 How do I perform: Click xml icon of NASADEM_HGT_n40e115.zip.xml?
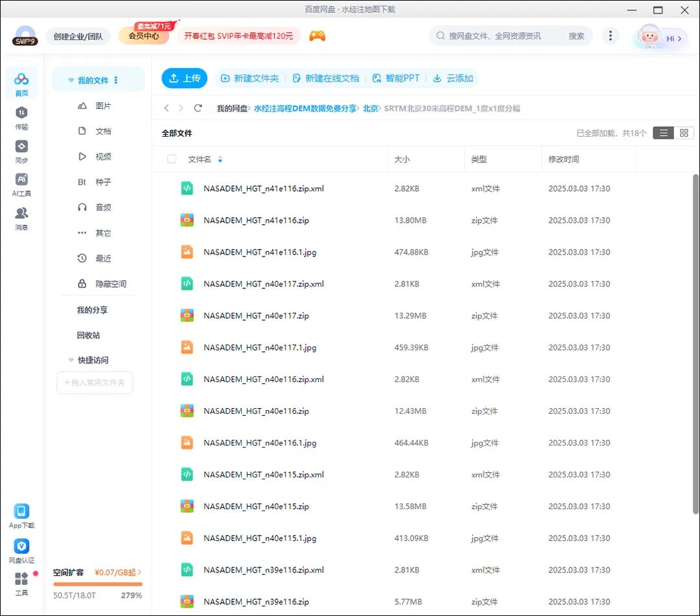tap(187, 474)
